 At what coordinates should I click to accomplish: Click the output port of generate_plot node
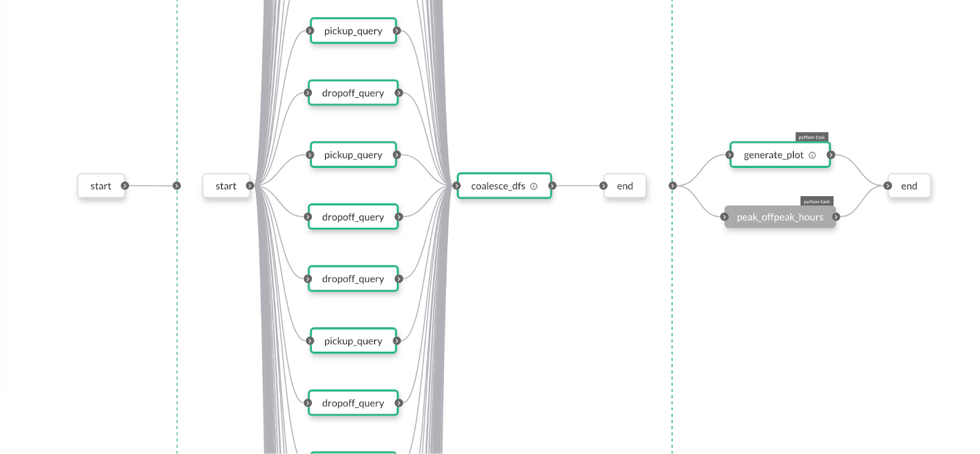click(x=831, y=155)
